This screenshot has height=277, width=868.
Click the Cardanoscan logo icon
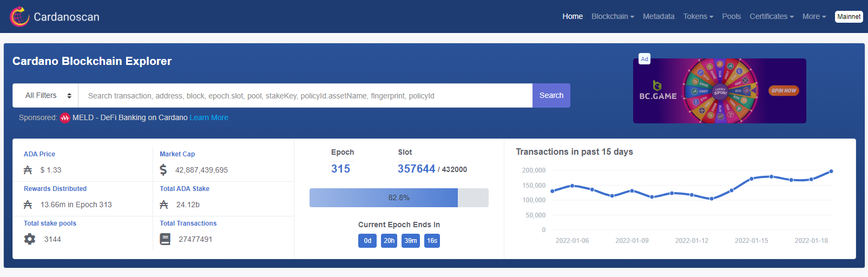pyautogui.click(x=19, y=16)
